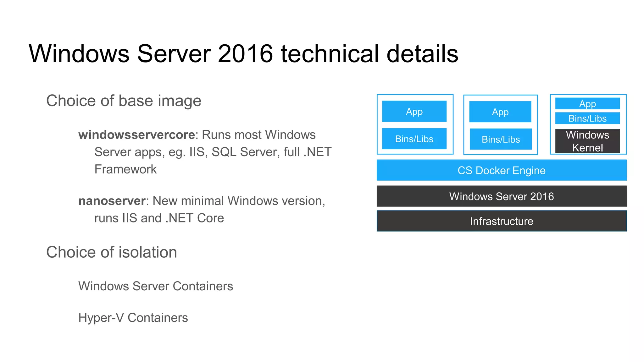
Task: Click the Bins/Libs box above Windows Kernel
Action: [587, 118]
